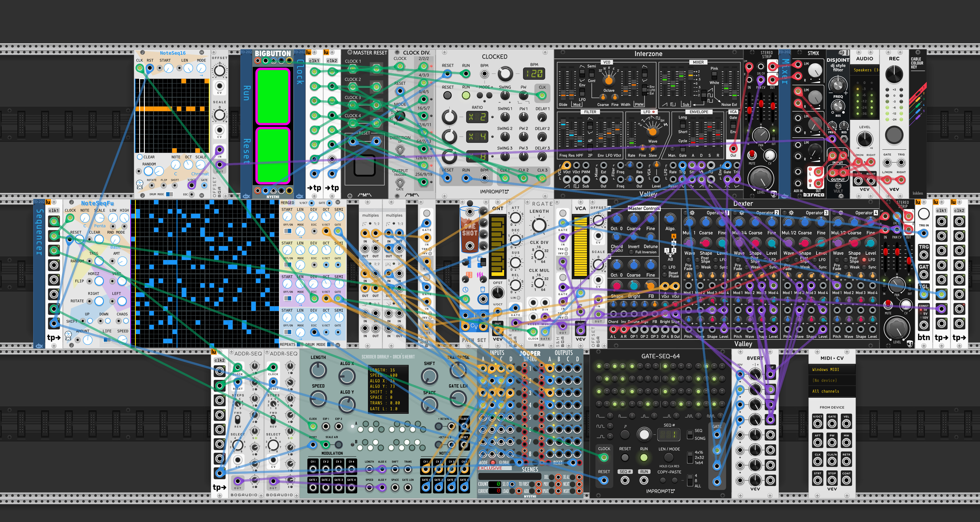
Task: Toggle the CLOCKED RUN light button
Action: point(466,95)
